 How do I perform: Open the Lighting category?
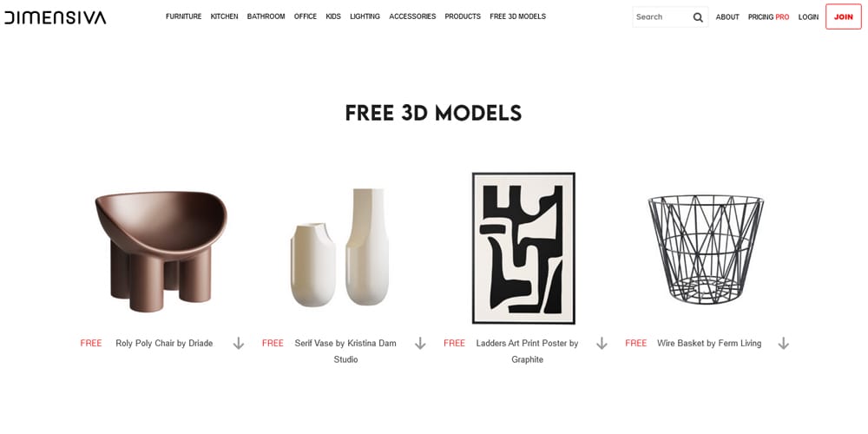(x=365, y=16)
